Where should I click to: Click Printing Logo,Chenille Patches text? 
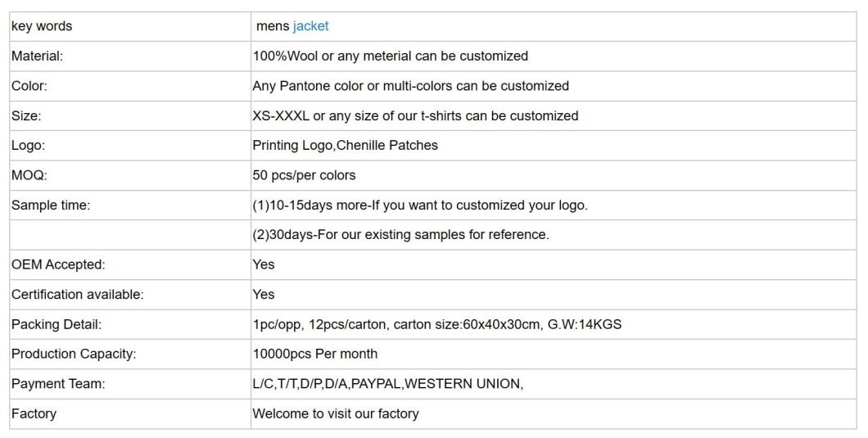pos(346,145)
